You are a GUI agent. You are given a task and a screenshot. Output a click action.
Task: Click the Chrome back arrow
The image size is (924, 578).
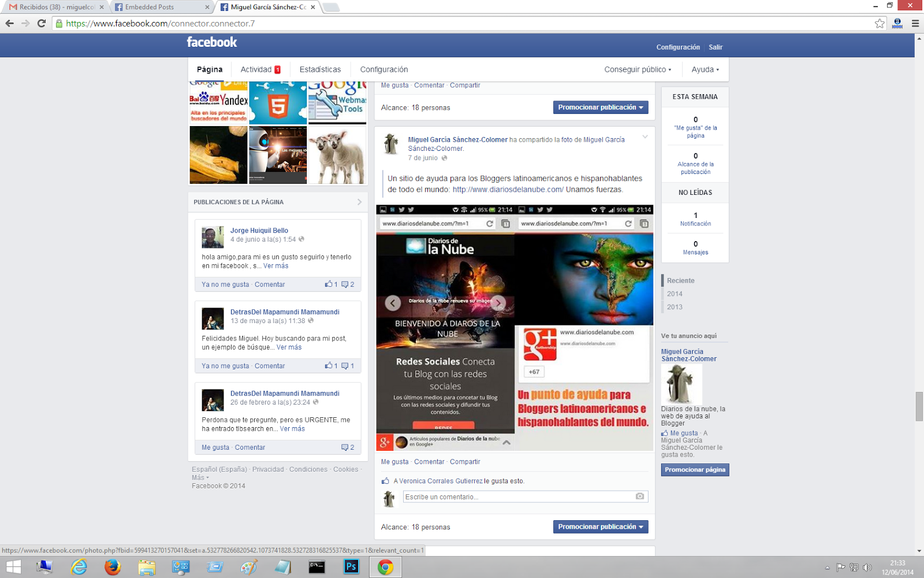point(10,23)
